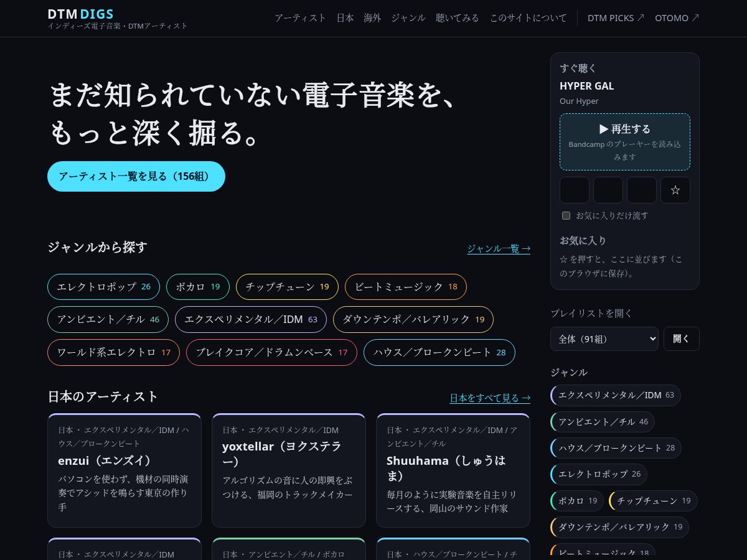Select the ハウス／ブロークンビート 28 chip under ジャンルから探す
The height and width of the screenshot is (560, 747).
tap(439, 352)
